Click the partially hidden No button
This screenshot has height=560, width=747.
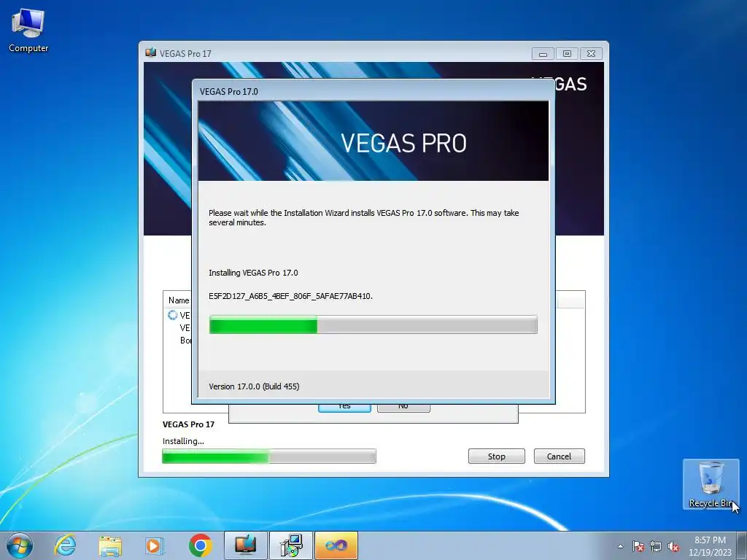[403, 408]
